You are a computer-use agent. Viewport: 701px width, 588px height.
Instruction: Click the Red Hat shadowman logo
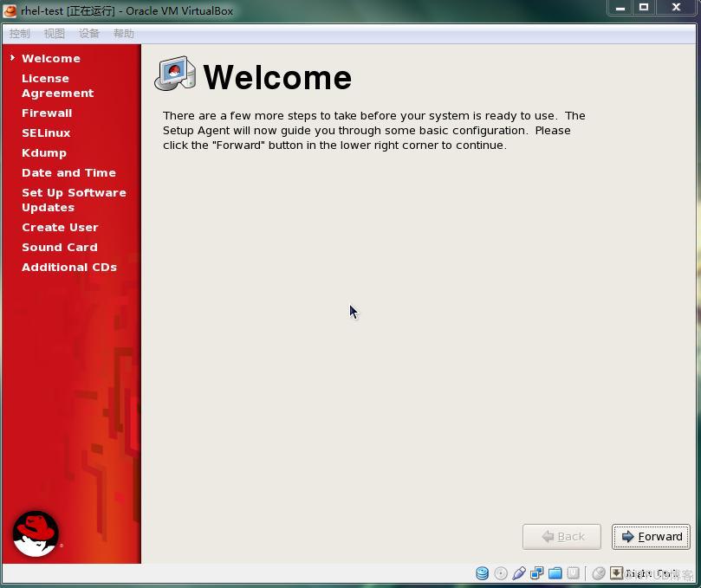(36, 533)
